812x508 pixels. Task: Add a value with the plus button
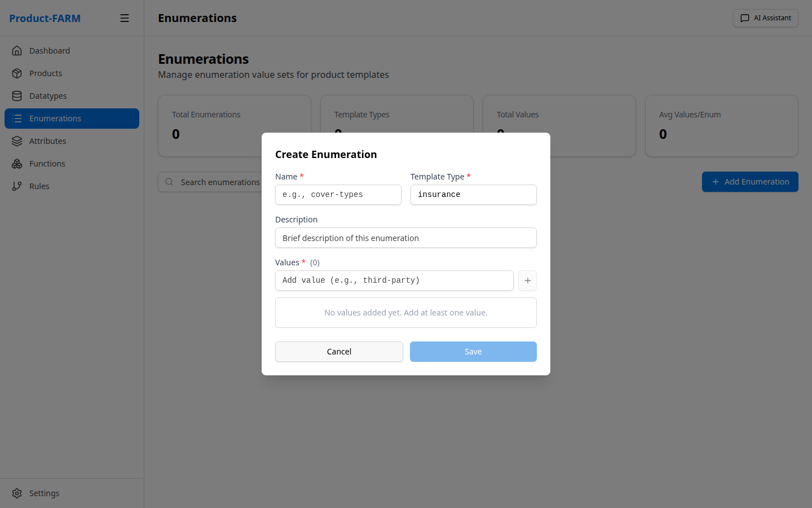pos(527,281)
